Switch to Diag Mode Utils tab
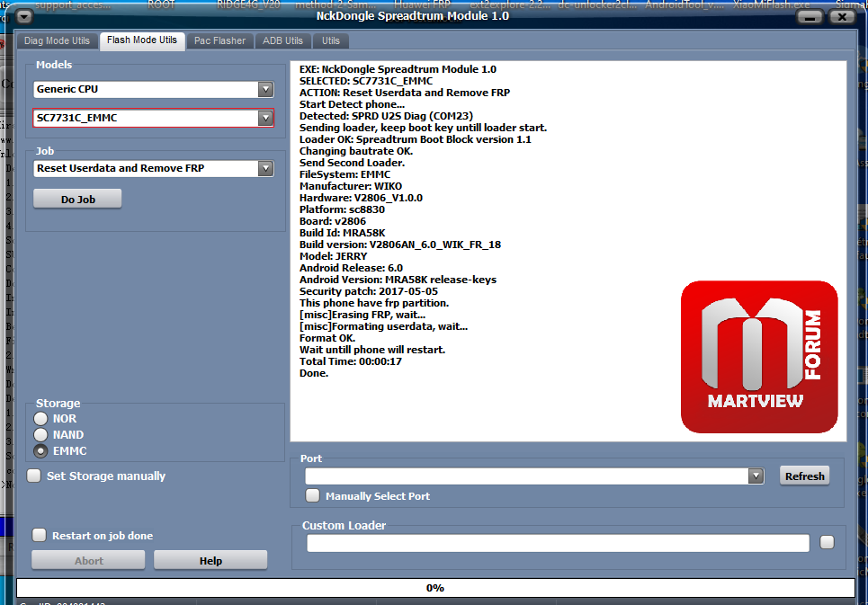Image resolution: width=868 pixels, height=605 pixels. point(57,41)
